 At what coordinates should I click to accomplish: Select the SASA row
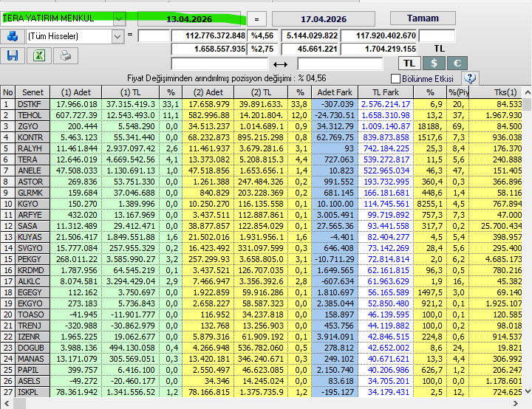[x=261, y=226]
